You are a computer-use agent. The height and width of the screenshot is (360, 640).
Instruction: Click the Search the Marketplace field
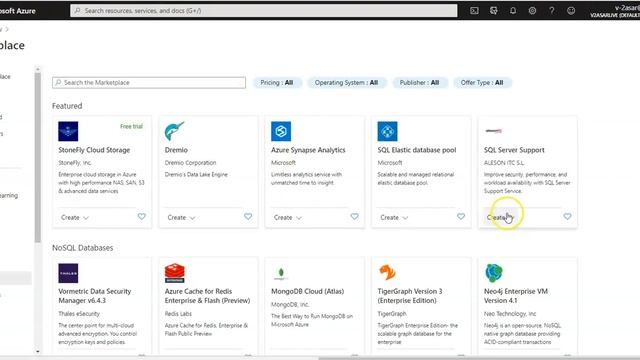149,82
